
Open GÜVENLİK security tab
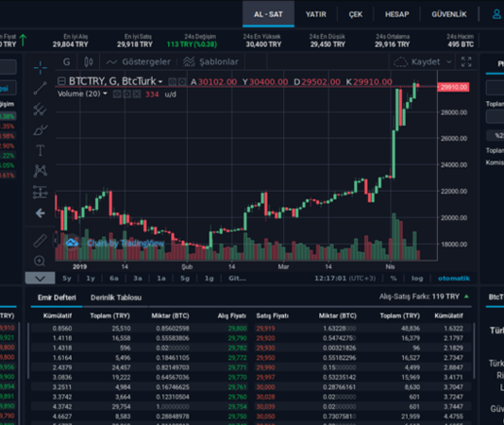coord(449,14)
